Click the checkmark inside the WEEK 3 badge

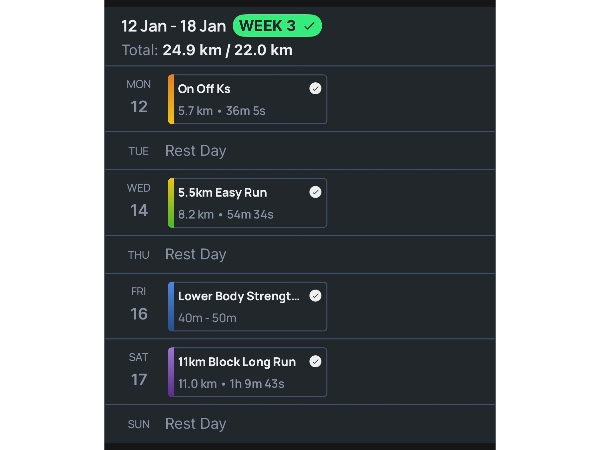(310, 25)
